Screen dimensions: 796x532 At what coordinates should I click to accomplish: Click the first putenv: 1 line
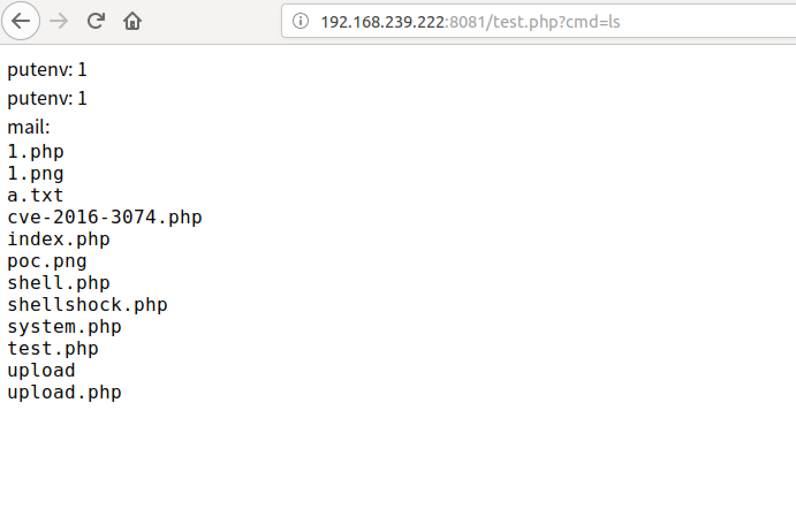click(x=47, y=70)
